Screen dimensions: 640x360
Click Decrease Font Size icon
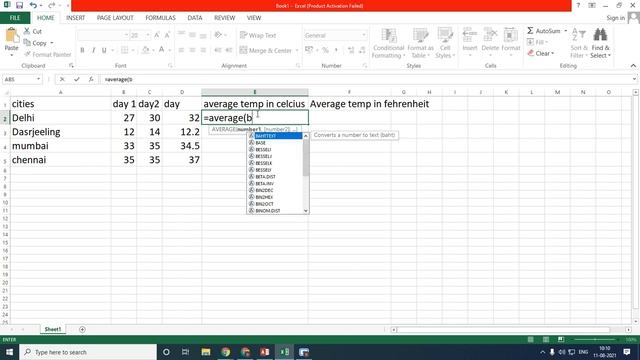click(167, 36)
